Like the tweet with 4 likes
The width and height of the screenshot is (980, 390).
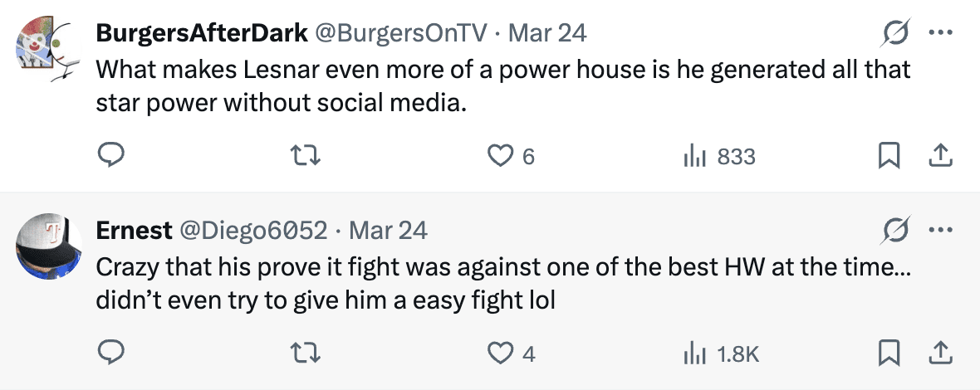(x=500, y=353)
